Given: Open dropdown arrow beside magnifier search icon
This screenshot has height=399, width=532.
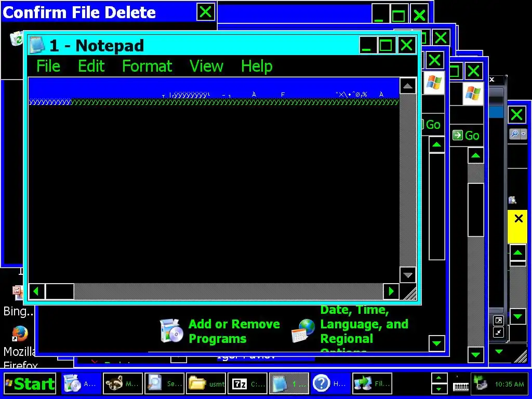Looking at the screenshot, I should (523, 134).
